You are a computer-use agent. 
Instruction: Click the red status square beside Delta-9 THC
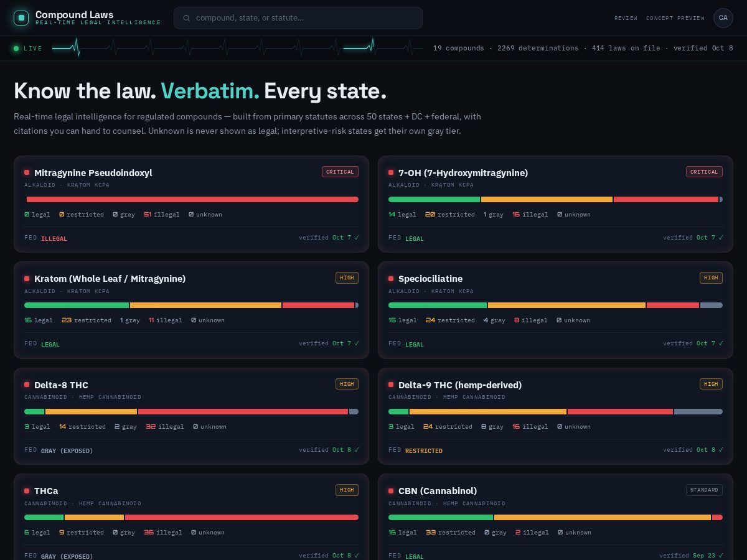tap(391, 385)
